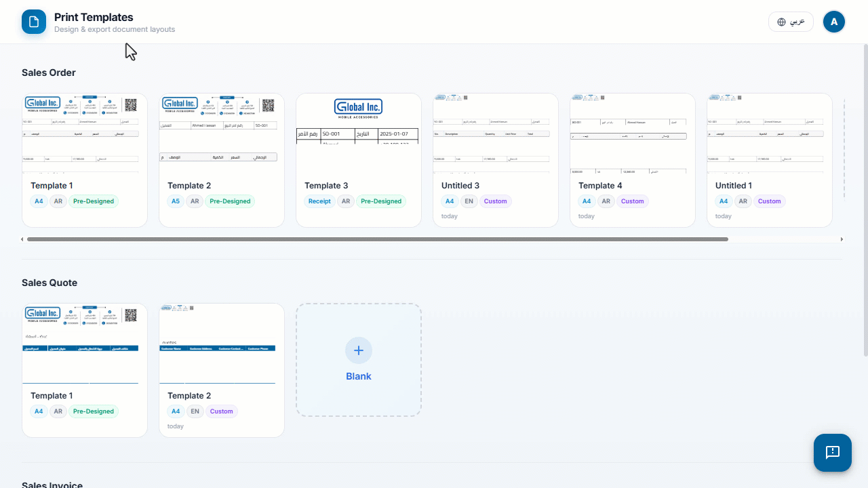This screenshot has height=488, width=868.
Task: Click the Sales Order horizontal scrollbar thumb
Action: [x=377, y=239]
